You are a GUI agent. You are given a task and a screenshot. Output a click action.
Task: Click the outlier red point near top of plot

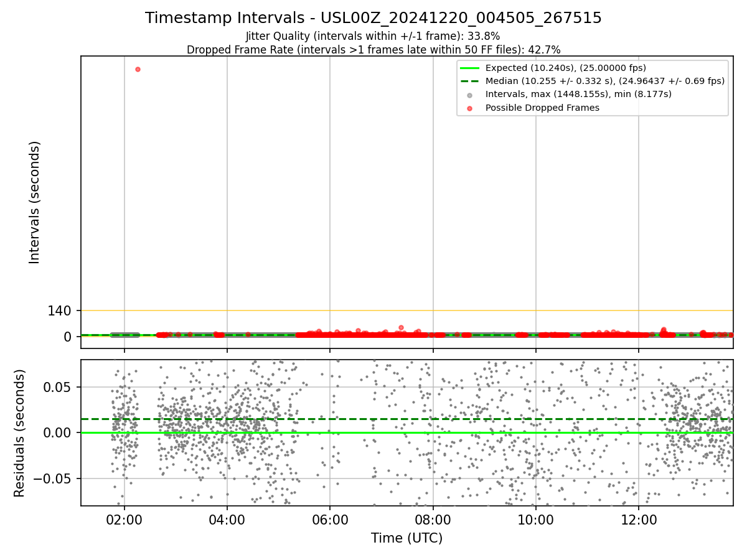click(138, 69)
